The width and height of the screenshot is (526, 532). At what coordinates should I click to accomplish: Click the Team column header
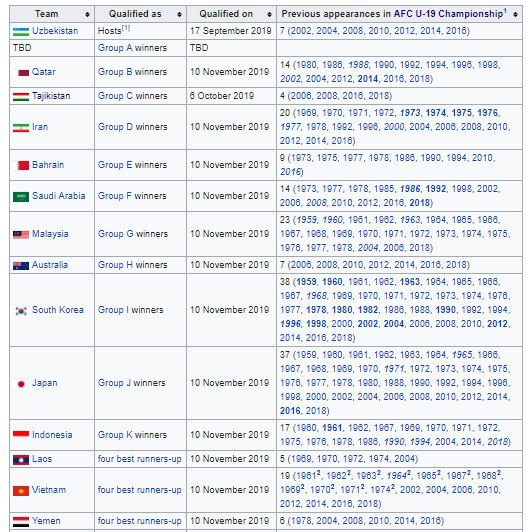coord(52,14)
